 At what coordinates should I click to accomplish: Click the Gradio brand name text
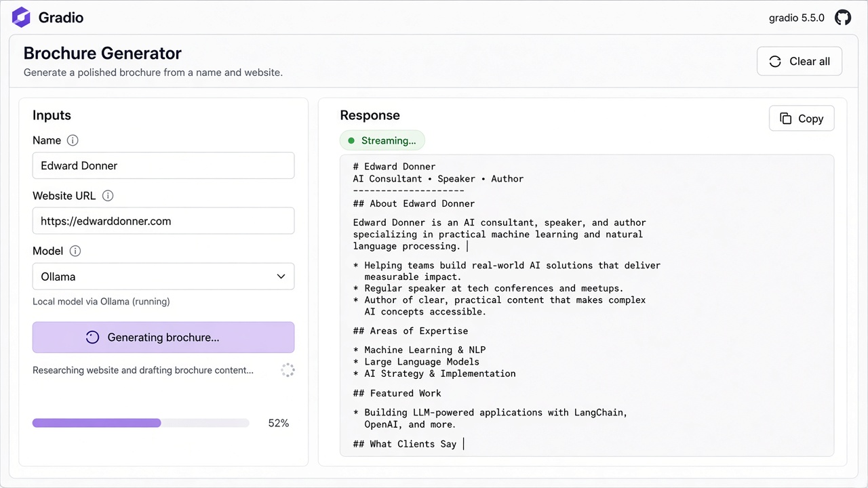coord(61,18)
